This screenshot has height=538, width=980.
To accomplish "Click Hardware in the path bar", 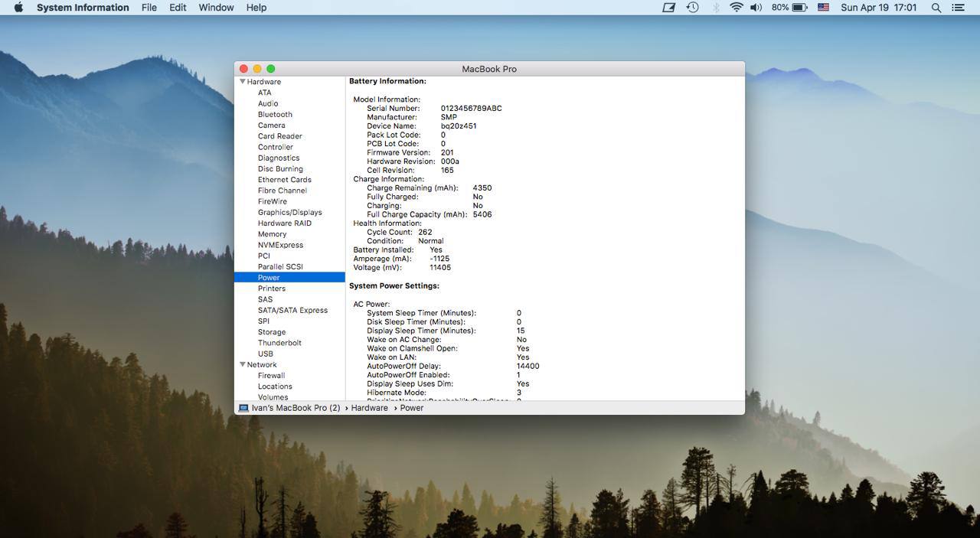I will point(370,408).
